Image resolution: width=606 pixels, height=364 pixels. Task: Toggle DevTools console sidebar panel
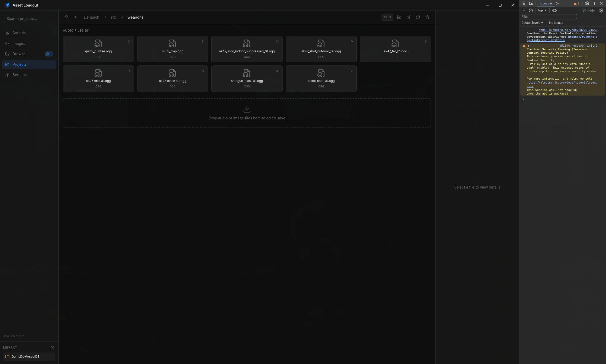click(524, 10)
